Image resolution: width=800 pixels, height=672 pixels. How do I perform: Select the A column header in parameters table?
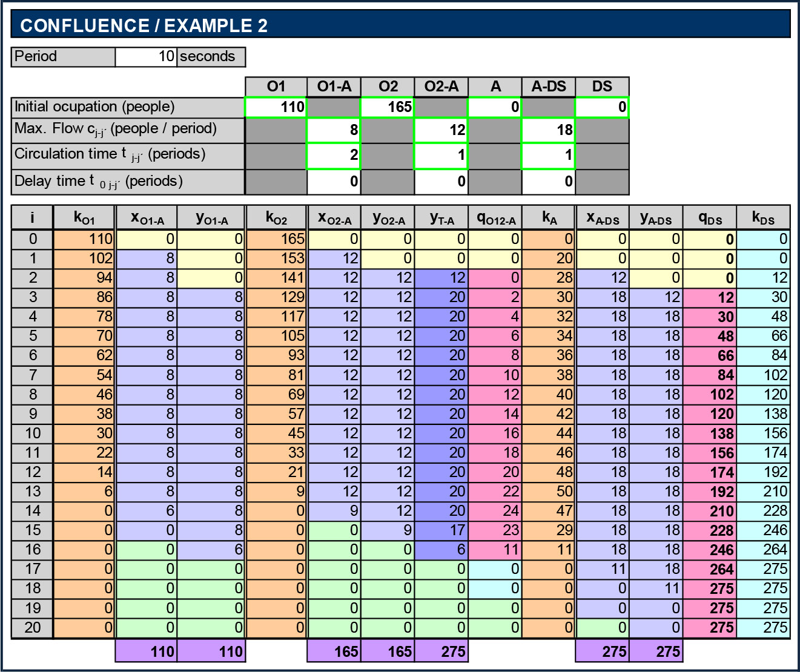[495, 87]
